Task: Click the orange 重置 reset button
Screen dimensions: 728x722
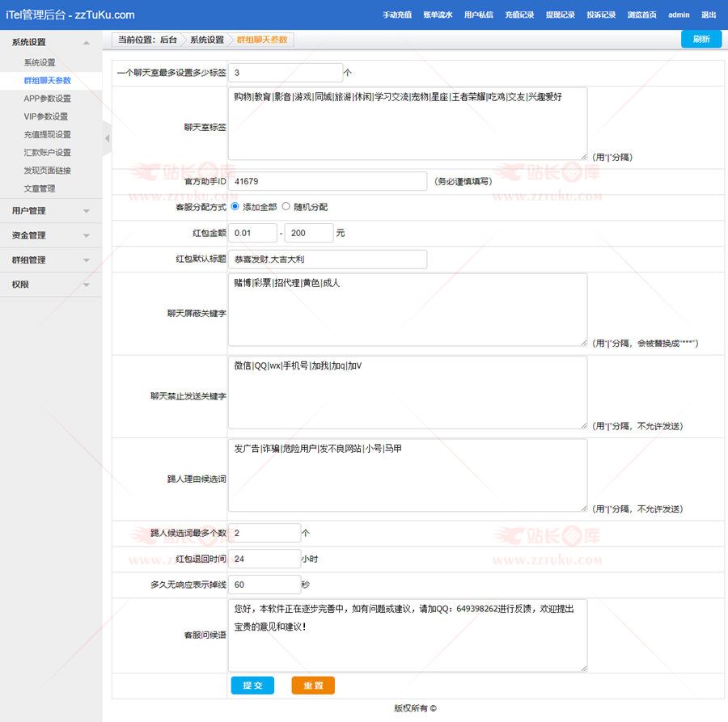Action: tap(313, 686)
